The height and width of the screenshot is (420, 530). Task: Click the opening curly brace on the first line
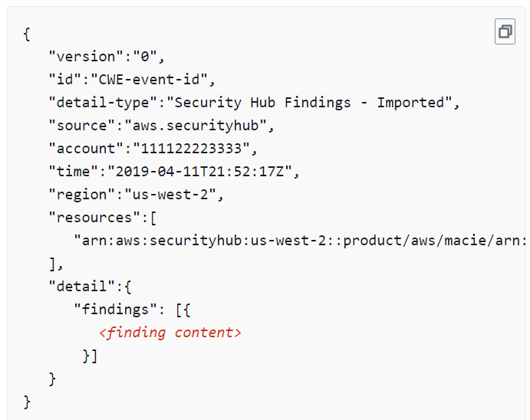(x=27, y=34)
